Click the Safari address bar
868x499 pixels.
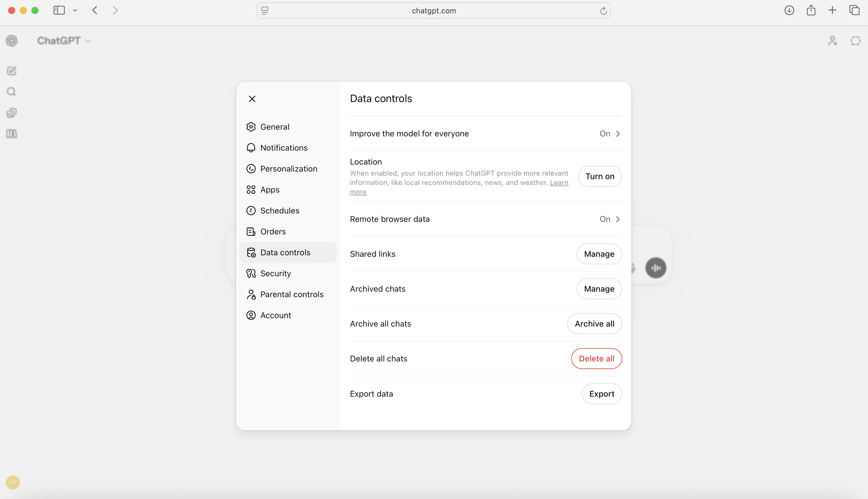[x=433, y=11]
